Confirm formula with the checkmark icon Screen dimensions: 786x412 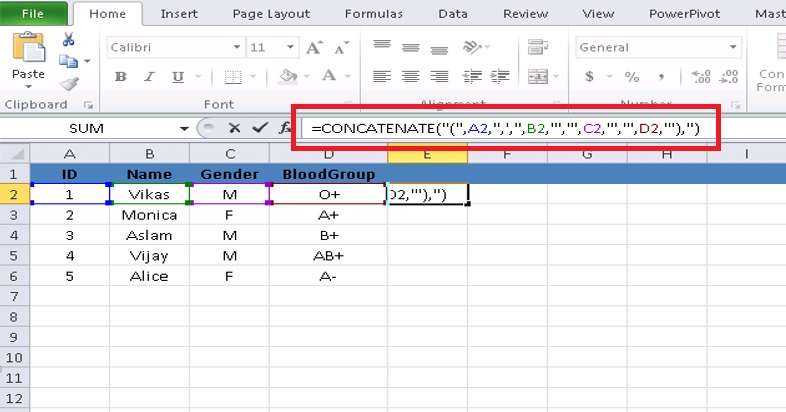coord(260,128)
